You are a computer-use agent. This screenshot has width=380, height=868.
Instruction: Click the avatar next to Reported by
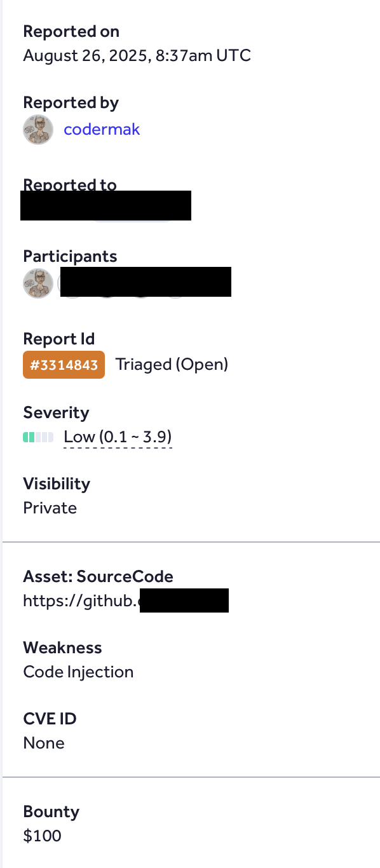tap(38, 130)
